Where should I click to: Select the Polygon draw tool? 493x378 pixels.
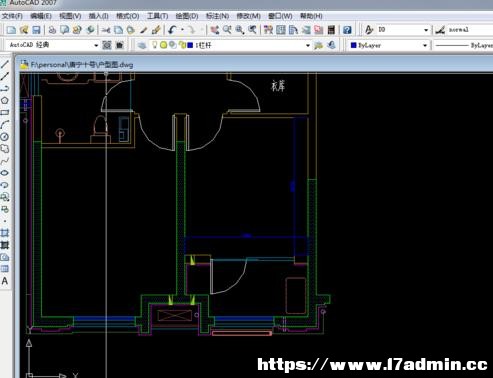click(5, 100)
